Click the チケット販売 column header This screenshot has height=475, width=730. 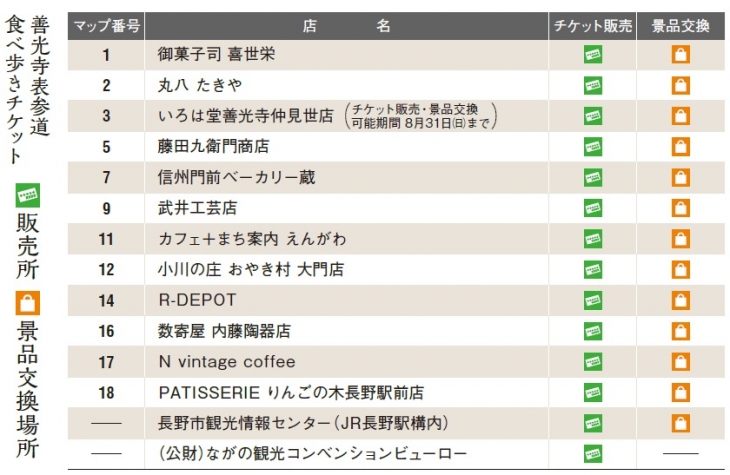pos(592,26)
